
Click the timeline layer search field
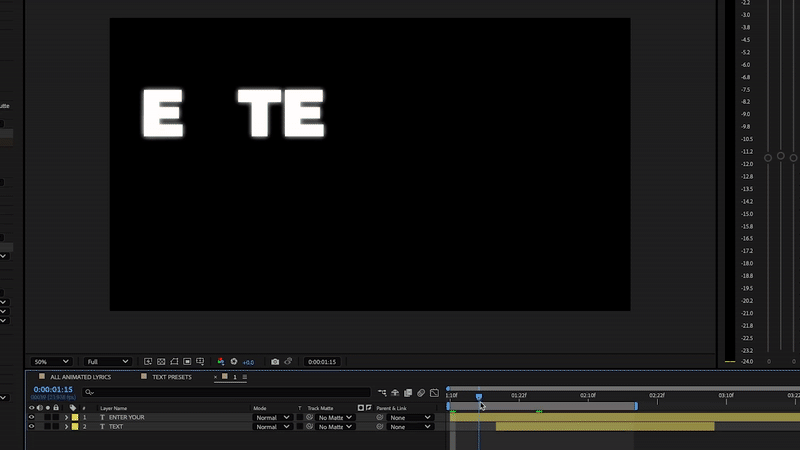pos(230,393)
